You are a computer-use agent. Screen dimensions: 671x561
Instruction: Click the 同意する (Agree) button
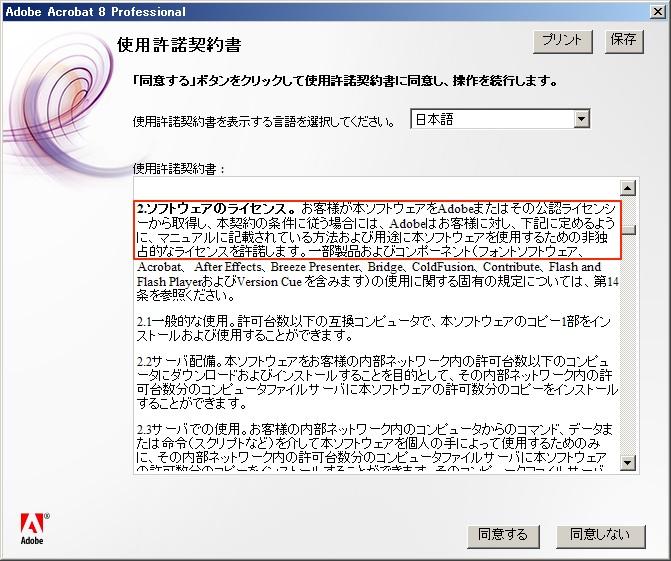503,535
